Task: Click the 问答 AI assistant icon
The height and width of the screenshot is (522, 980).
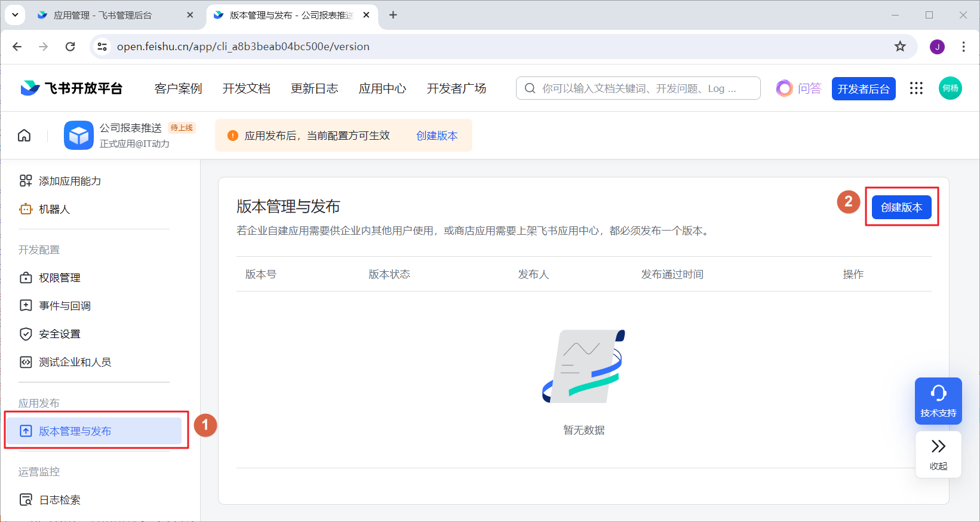Action: click(x=784, y=88)
